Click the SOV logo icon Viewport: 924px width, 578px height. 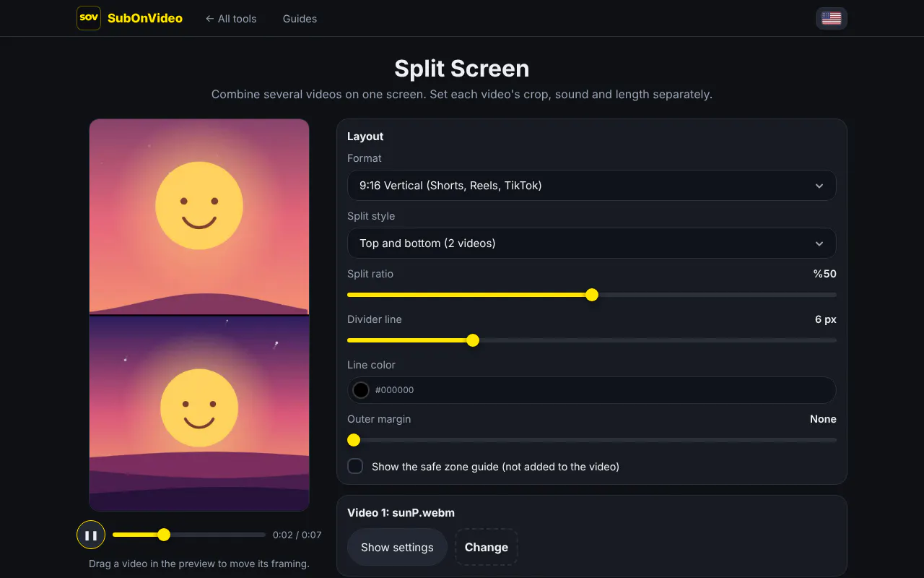[x=89, y=18]
